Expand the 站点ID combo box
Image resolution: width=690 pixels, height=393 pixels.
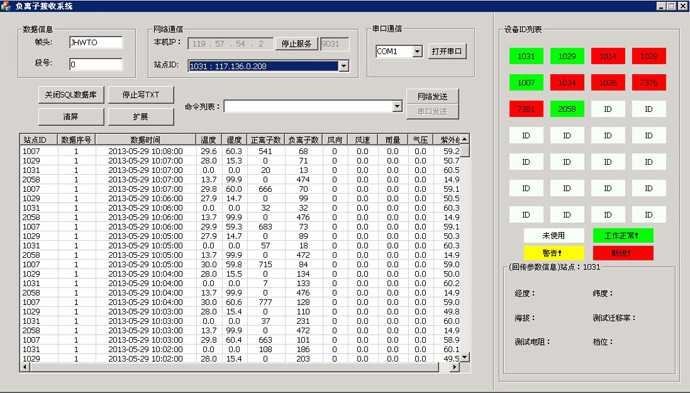(x=344, y=66)
